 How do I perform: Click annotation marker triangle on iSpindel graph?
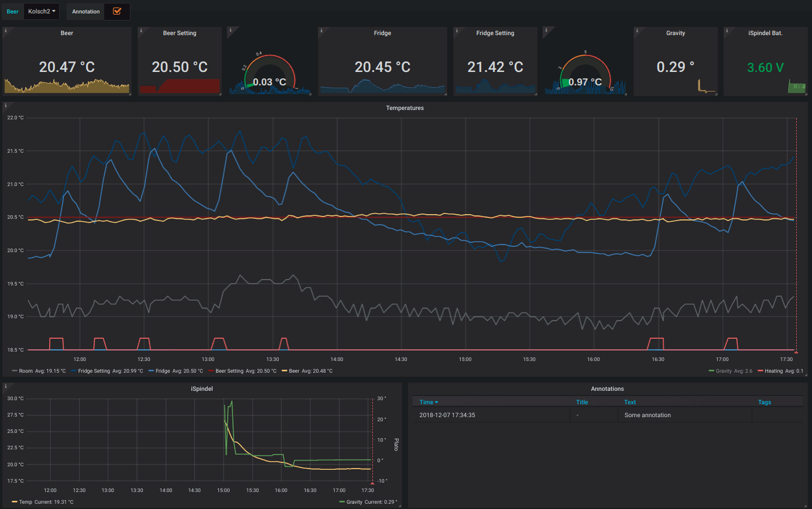[x=372, y=483]
